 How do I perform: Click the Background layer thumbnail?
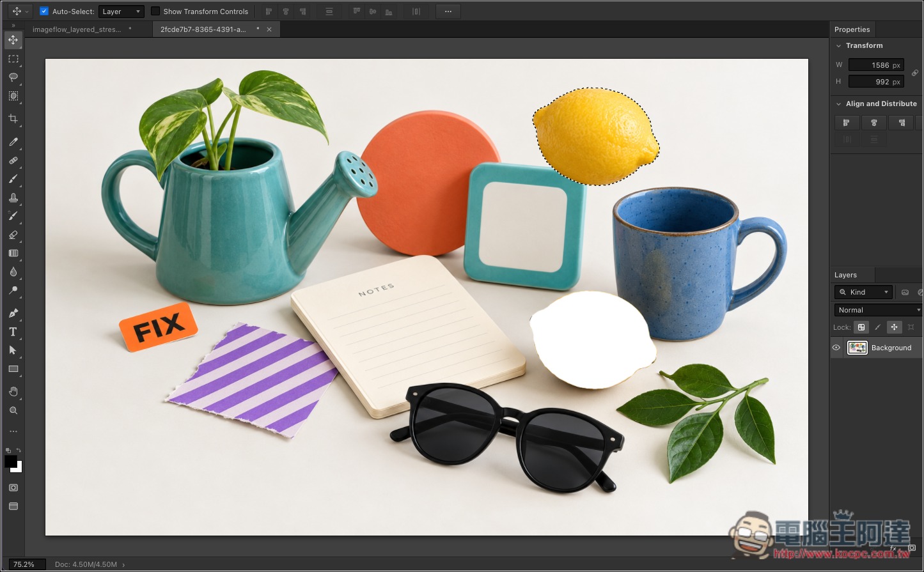pos(857,348)
